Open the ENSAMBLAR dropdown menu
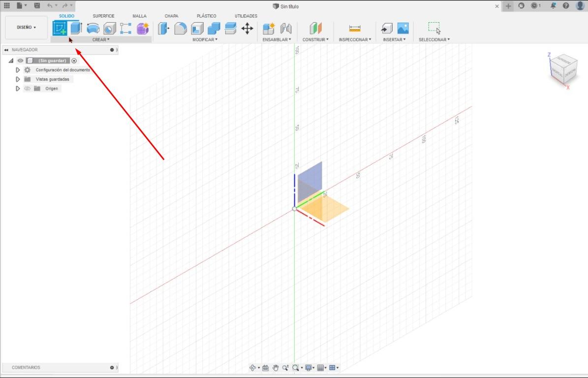The width and height of the screenshot is (588, 378). (277, 39)
